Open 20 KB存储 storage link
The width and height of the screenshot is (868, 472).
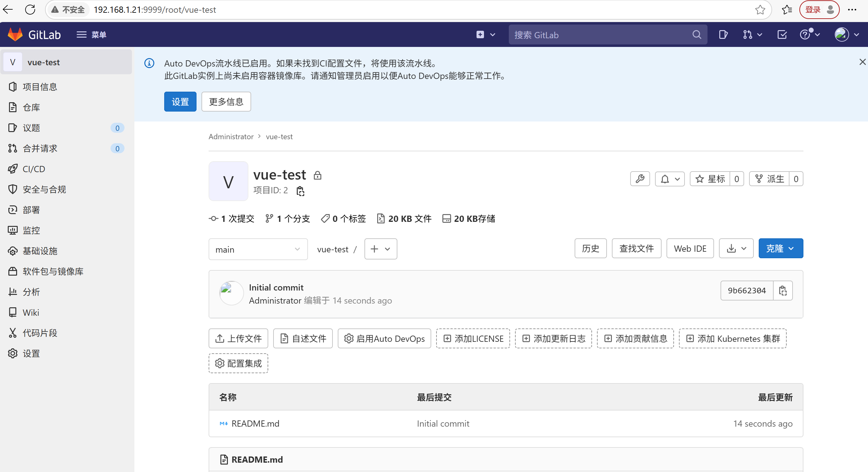pos(468,219)
